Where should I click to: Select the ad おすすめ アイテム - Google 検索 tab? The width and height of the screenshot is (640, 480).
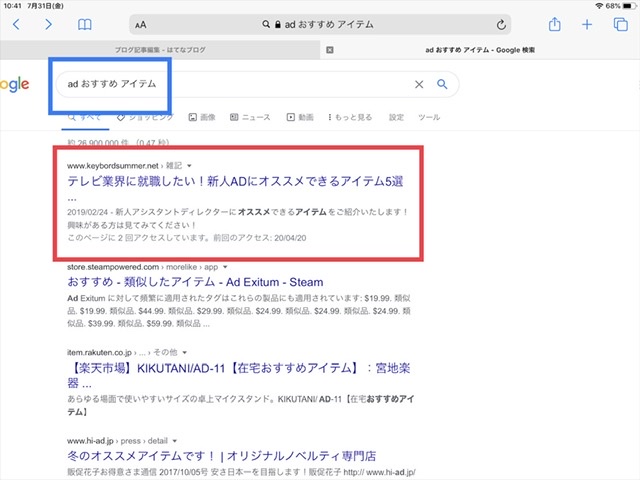click(x=480, y=50)
